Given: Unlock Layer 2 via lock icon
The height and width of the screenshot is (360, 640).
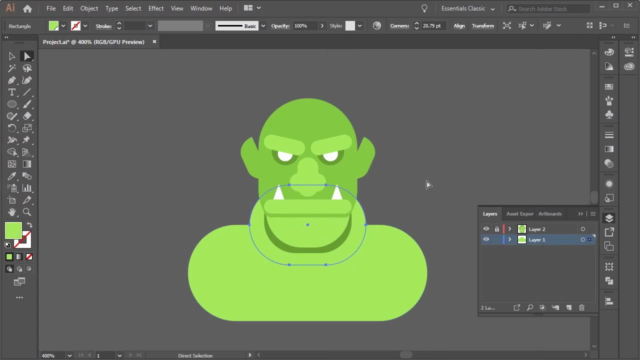Looking at the screenshot, I should coord(497,229).
